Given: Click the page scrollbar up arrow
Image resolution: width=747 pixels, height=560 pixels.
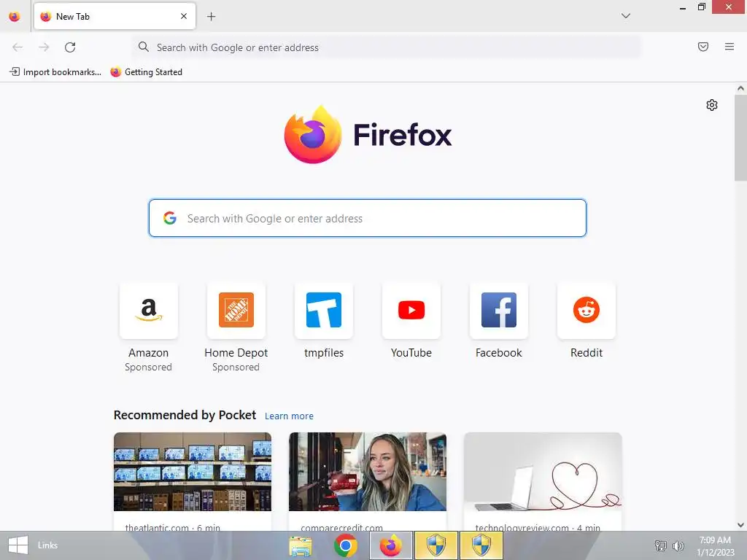Looking at the screenshot, I should (740, 88).
